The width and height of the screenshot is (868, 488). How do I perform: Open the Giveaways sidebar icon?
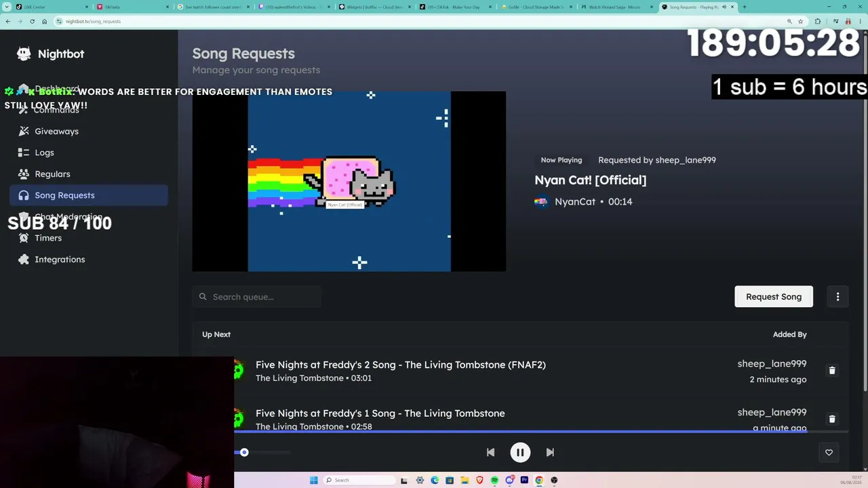pos(24,131)
